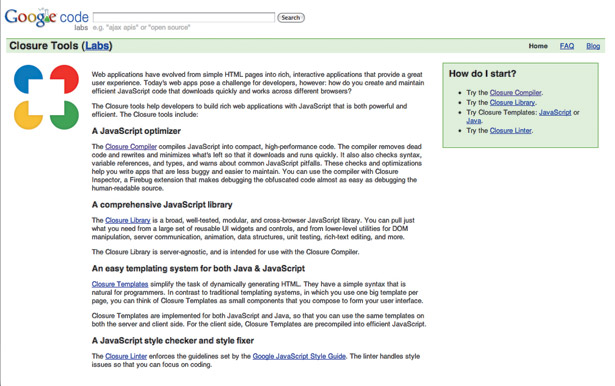Open the Closure Compiler link in optimizer paragraph
Screen dimensions: 615x386
131,146
